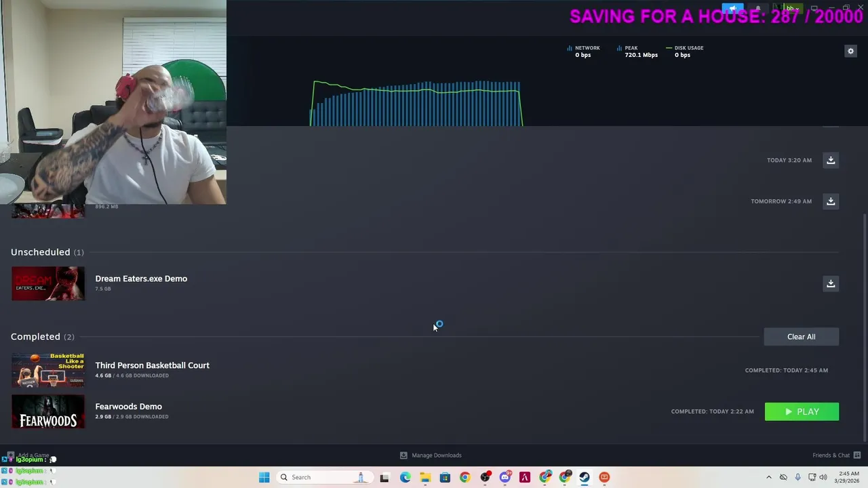Click the 7.5 GB size label
Image resolution: width=868 pixels, height=488 pixels.
tap(103, 289)
